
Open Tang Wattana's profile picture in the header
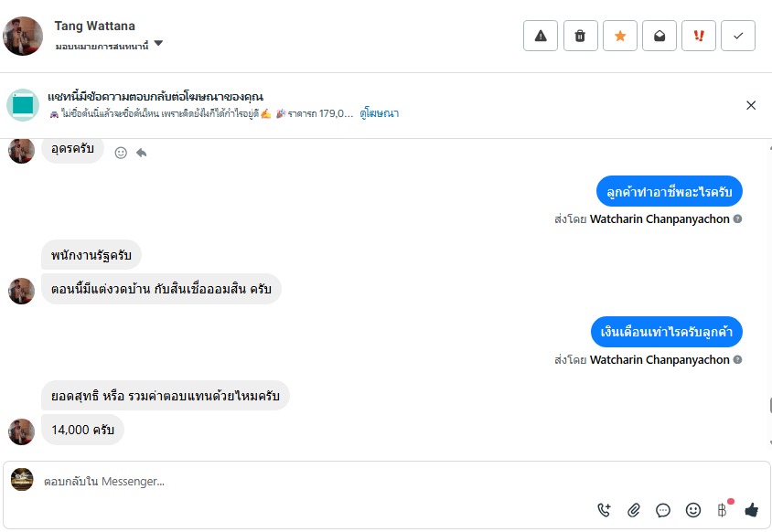click(23, 36)
